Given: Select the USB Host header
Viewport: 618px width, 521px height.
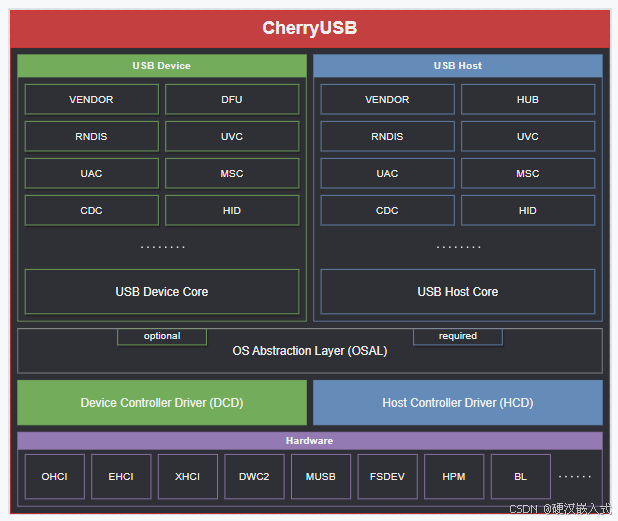Looking at the screenshot, I should click(x=458, y=66).
